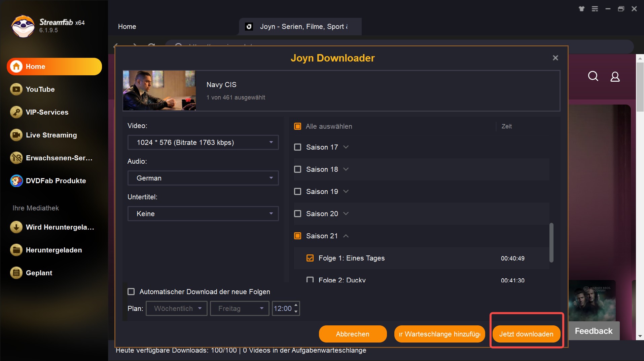The width and height of the screenshot is (644, 361).
Task: Expand Saison 20 episode list
Action: coord(346,214)
